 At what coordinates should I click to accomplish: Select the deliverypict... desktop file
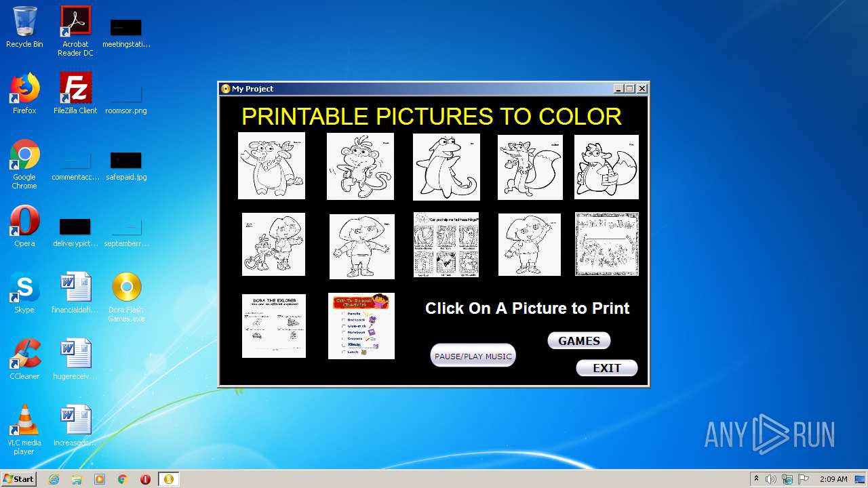coord(75,232)
